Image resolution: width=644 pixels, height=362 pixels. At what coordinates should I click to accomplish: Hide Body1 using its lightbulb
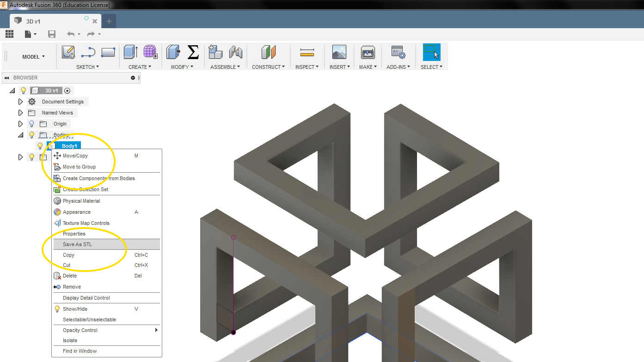pos(40,146)
